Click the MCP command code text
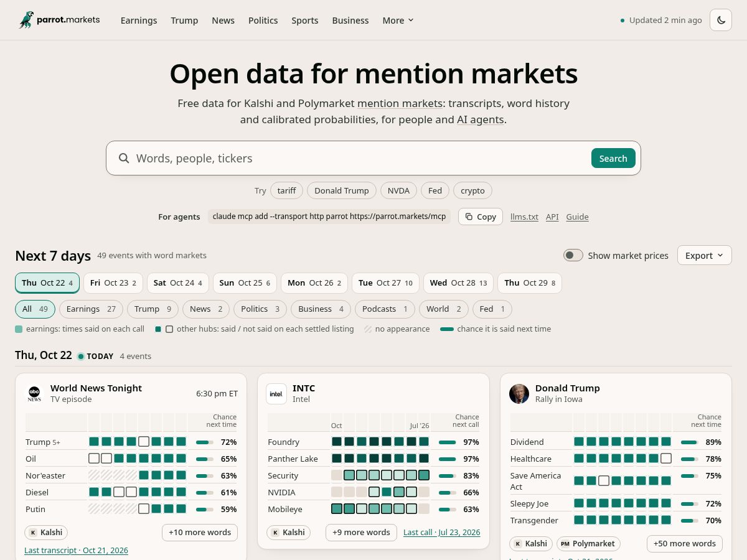 329,217
